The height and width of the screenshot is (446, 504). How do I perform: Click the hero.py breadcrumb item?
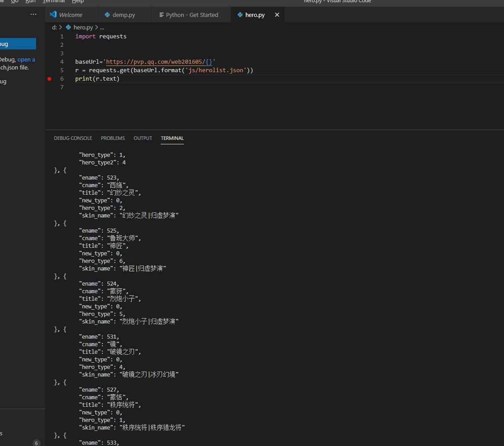pyautogui.click(x=83, y=27)
